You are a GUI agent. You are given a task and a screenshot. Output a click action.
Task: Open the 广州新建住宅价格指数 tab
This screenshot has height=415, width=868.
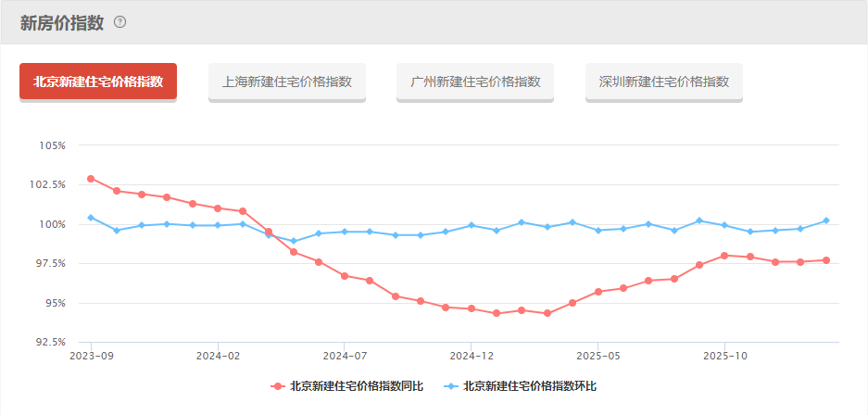[475, 82]
